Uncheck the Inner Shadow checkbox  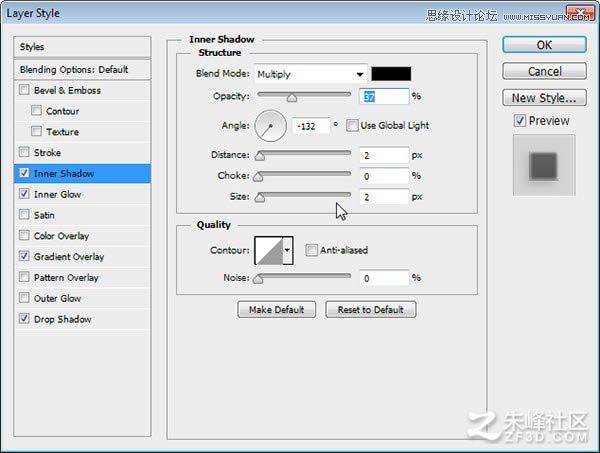click(24, 173)
